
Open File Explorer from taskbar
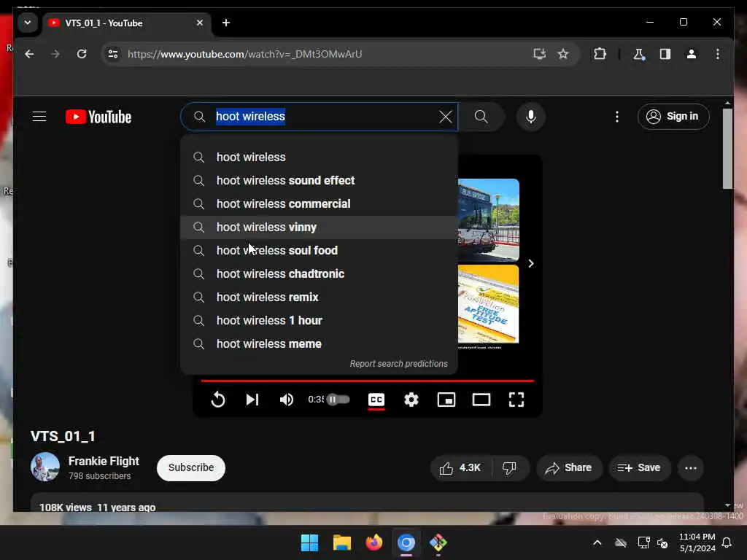coord(341,542)
